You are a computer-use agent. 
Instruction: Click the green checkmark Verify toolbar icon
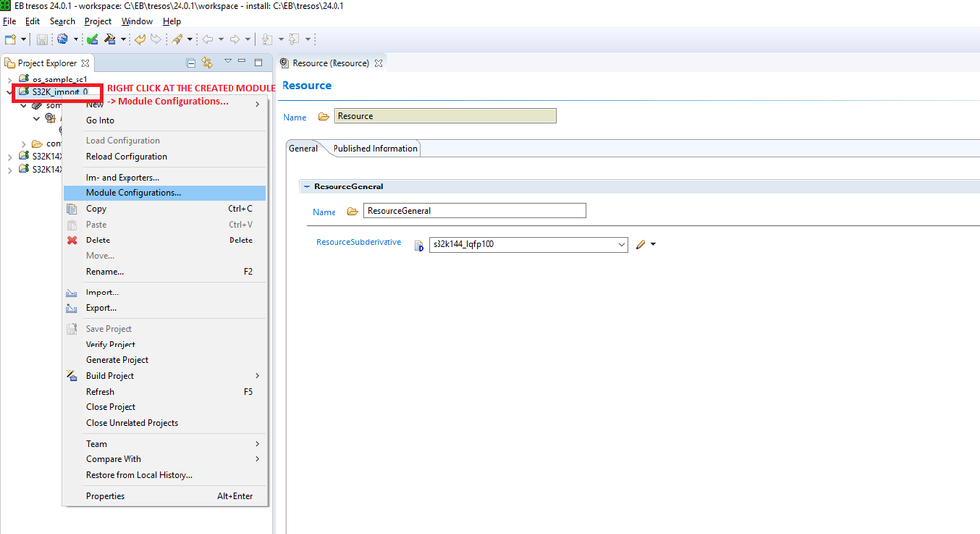click(x=92, y=39)
